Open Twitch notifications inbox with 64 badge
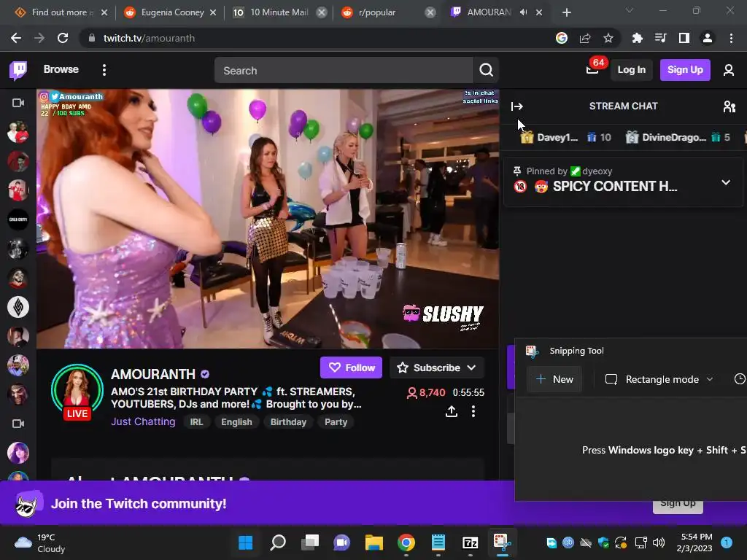747x560 pixels. pyautogui.click(x=592, y=70)
